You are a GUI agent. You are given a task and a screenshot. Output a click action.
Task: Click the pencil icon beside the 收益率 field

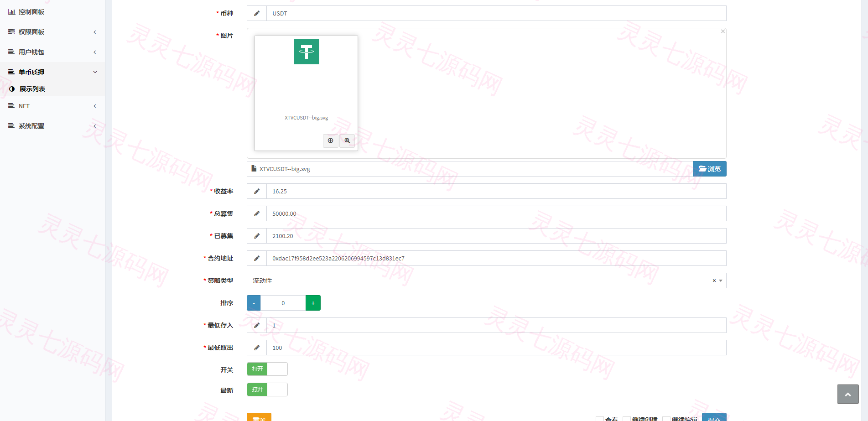point(257,191)
